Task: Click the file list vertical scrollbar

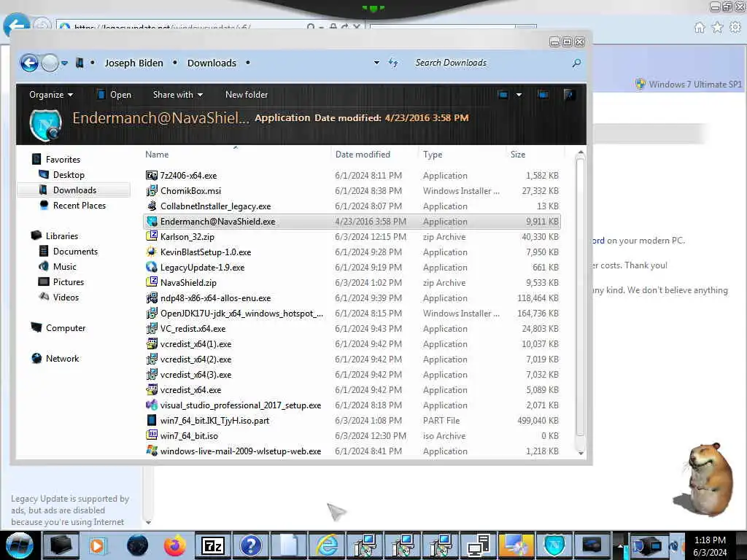Action: [580, 297]
